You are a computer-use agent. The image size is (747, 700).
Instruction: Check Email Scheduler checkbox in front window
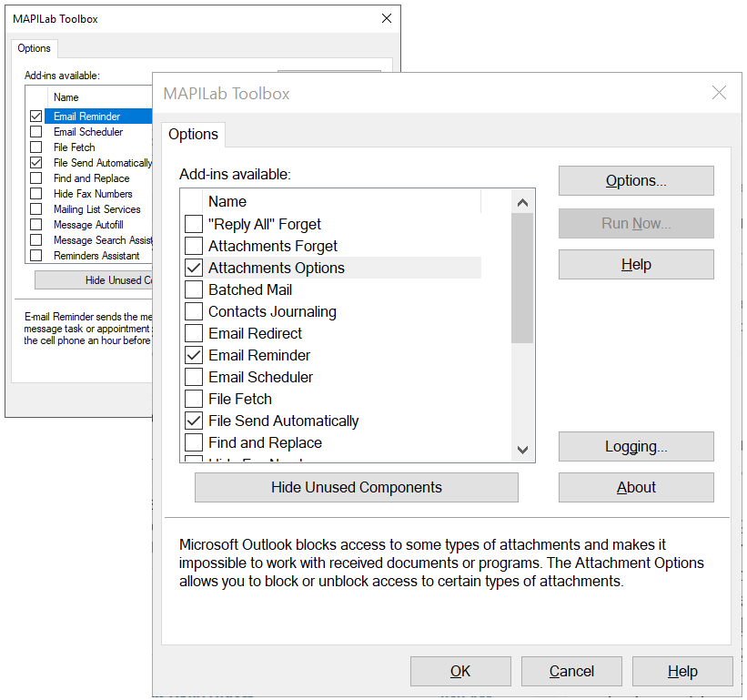194,378
